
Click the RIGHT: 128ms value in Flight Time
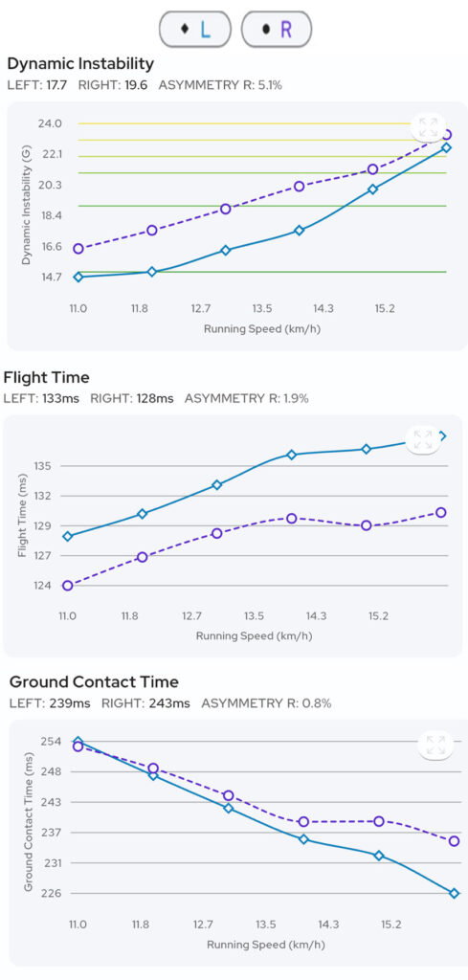[132, 398]
